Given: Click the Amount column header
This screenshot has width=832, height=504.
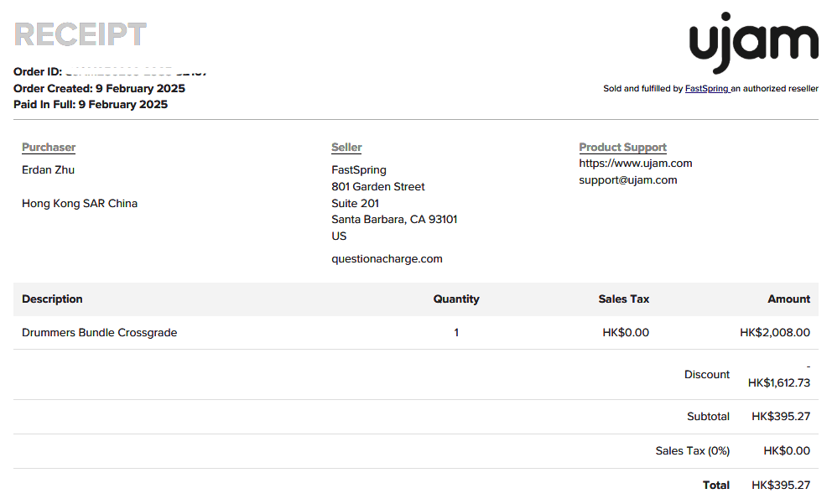Looking at the screenshot, I should 788,299.
